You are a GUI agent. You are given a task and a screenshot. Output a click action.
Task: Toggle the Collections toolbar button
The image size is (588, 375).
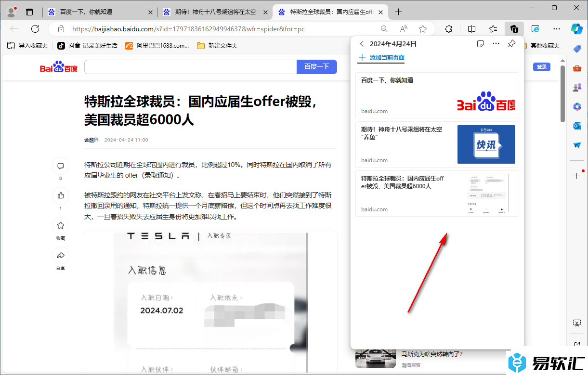click(x=514, y=29)
